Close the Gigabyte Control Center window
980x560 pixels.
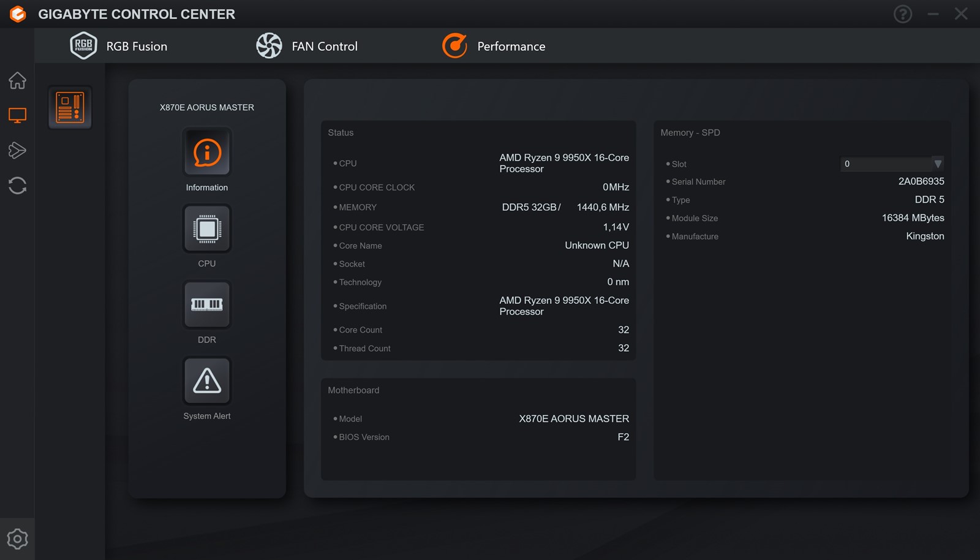pyautogui.click(x=961, y=13)
